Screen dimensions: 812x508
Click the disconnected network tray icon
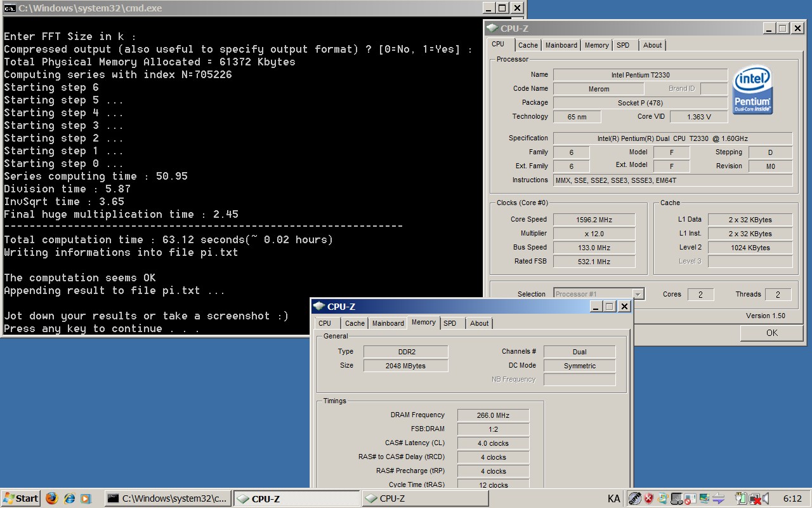(x=755, y=498)
